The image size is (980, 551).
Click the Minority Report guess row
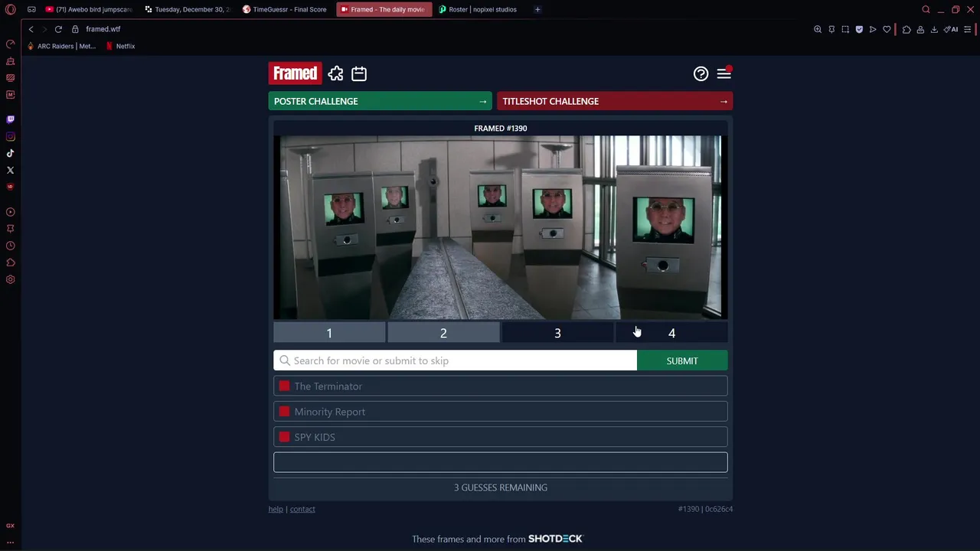[x=501, y=412]
